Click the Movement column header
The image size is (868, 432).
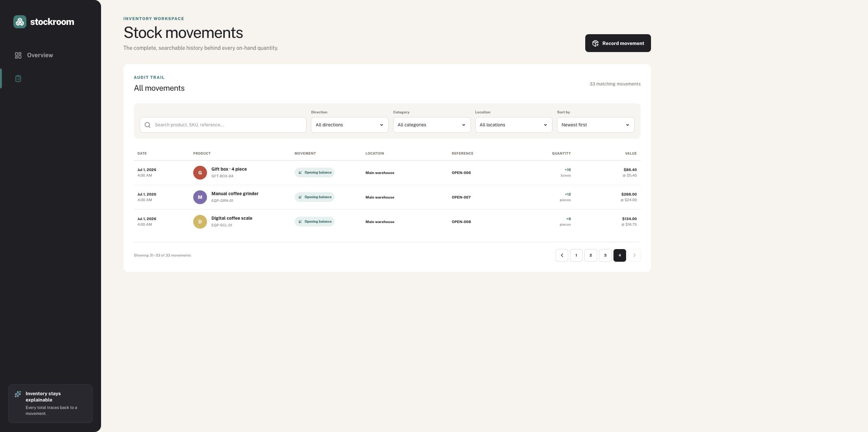click(305, 154)
